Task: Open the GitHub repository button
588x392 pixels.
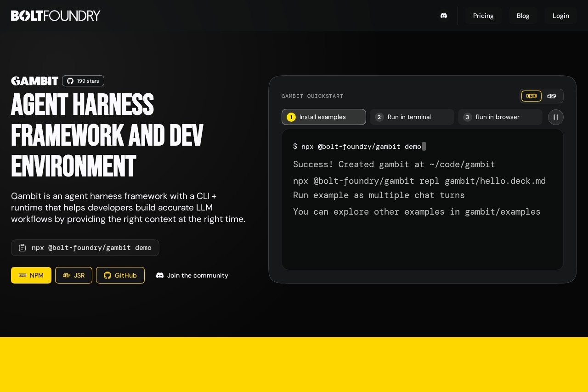Action: [120, 275]
